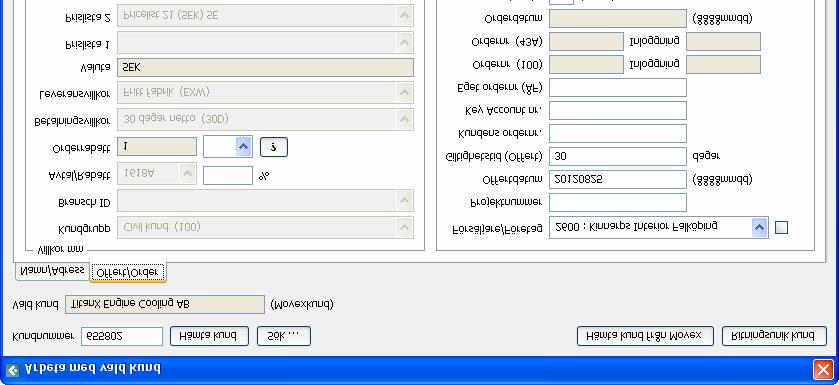
Task: Open the Prislista 1 dropdown
Action: point(265,42)
